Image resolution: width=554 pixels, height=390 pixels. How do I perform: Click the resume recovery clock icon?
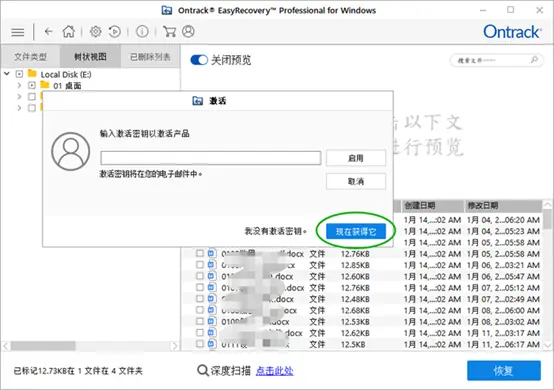pyautogui.click(x=115, y=32)
